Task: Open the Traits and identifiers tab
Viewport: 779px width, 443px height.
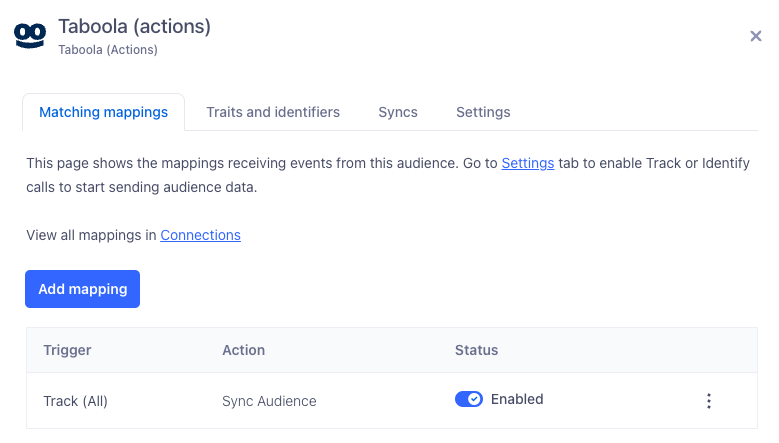Action: [x=273, y=112]
